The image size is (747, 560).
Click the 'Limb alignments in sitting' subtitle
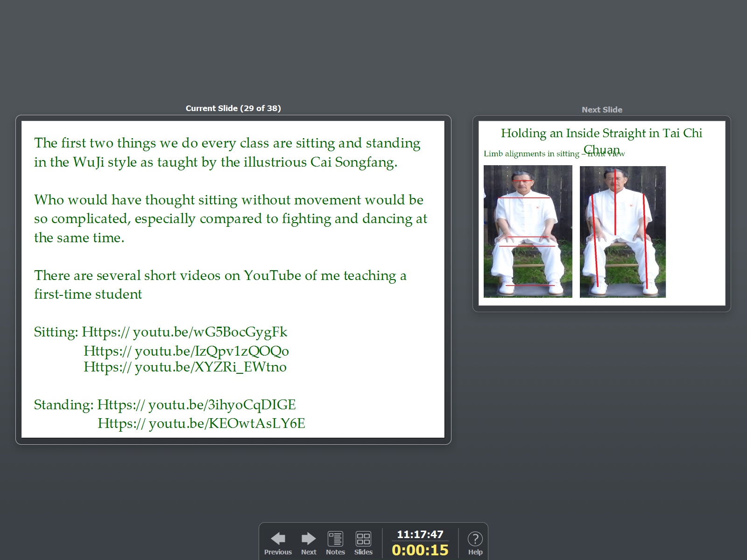pos(532,154)
